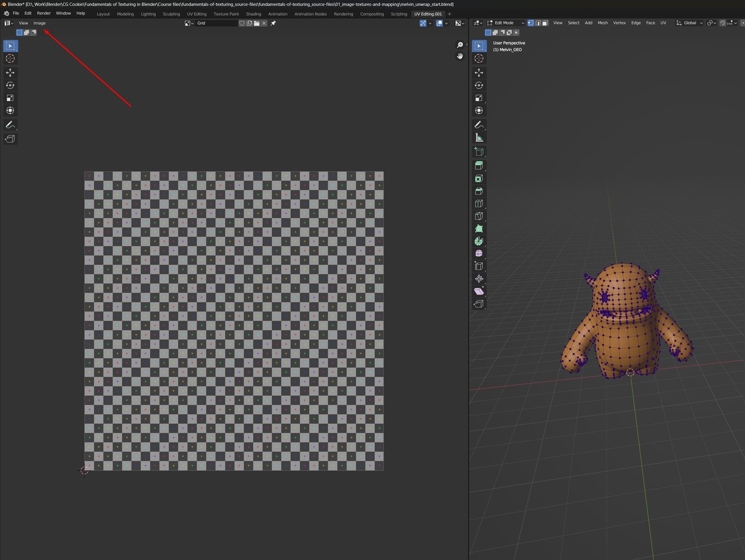Select the Transform tool in the 3D viewport toolbar

tap(479, 111)
